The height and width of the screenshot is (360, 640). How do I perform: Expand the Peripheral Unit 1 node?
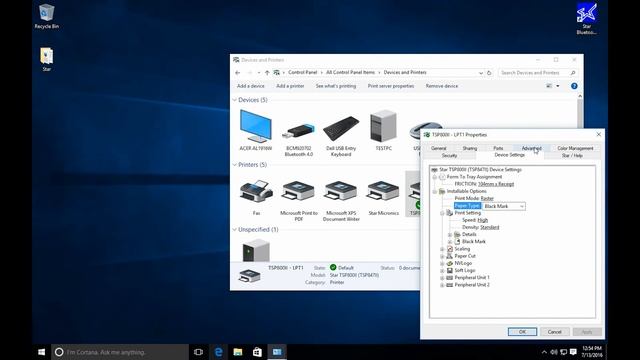(x=442, y=278)
